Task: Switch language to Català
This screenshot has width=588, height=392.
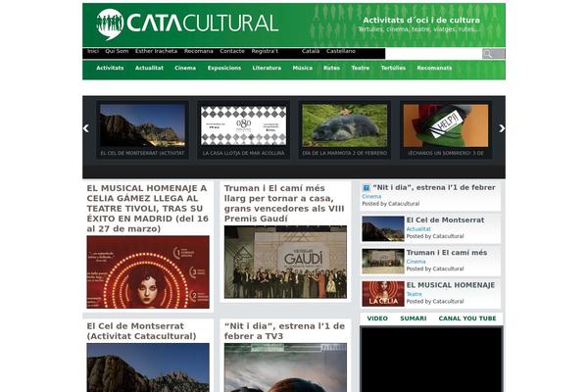Action: click(x=311, y=51)
